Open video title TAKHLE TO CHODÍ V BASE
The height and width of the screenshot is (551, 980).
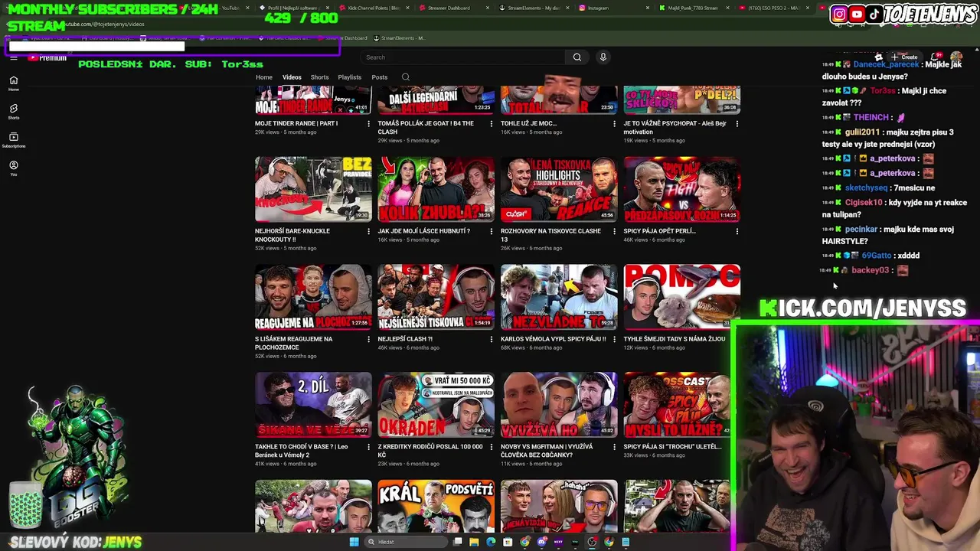click(x=302, y=451)
